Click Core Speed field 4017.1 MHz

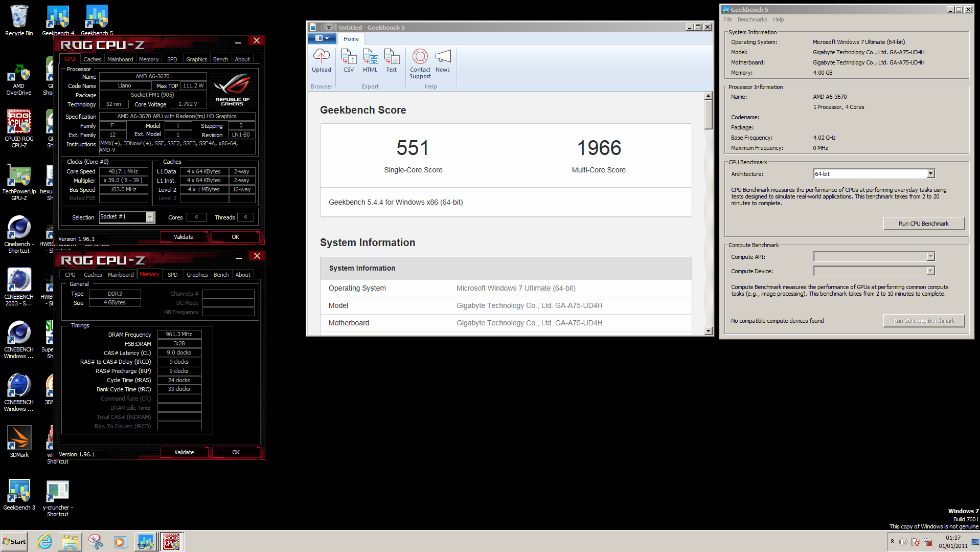123,171
